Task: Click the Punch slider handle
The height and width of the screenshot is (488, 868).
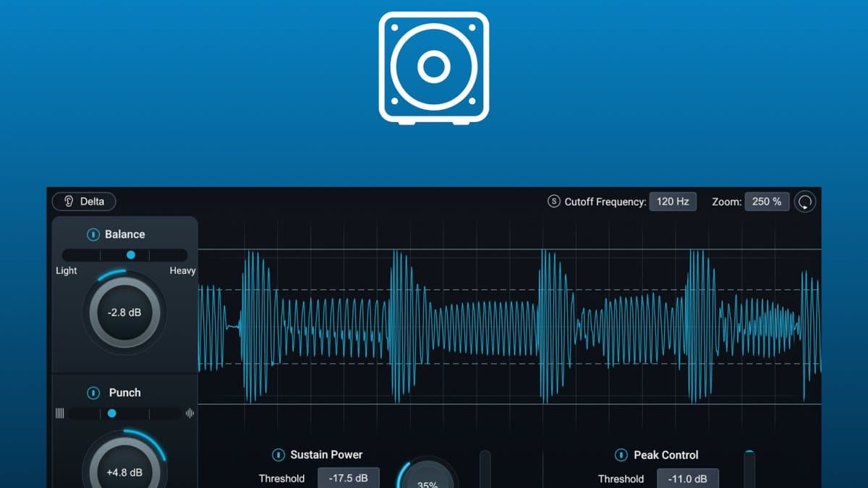Action: 111,414
